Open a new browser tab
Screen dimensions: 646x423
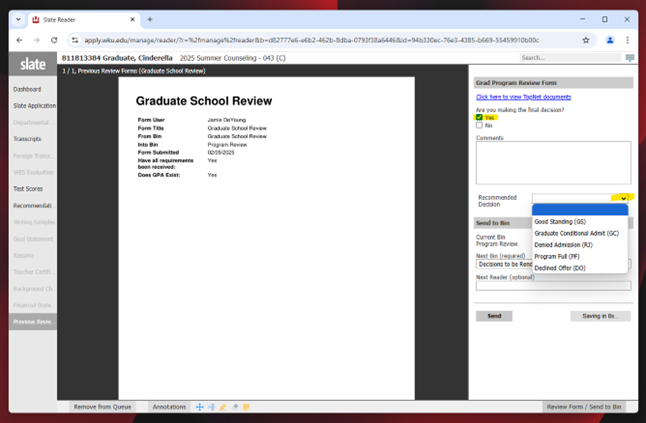click(150, 19)
